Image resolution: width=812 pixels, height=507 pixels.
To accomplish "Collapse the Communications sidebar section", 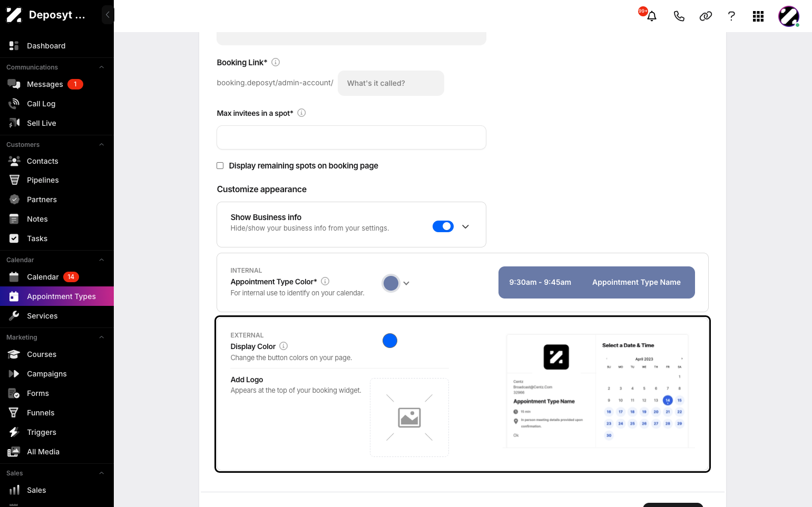I will tap(102, 67).
